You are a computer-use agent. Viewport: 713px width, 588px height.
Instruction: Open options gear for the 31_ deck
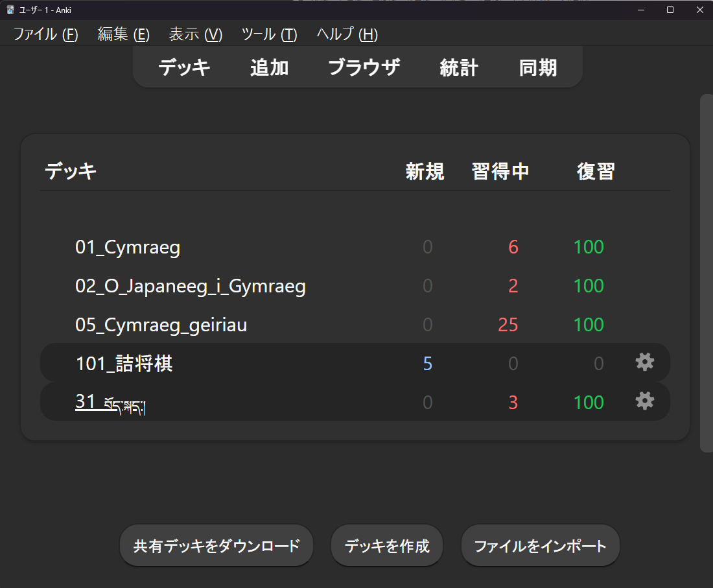point(644,401)
